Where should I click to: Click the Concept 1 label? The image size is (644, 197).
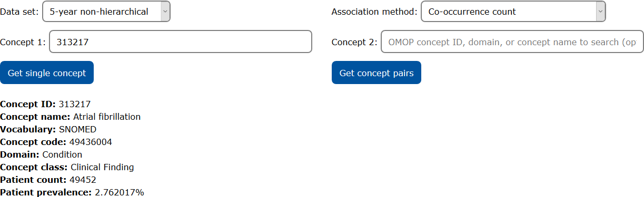pyautogui.click(x=23, y=42)
